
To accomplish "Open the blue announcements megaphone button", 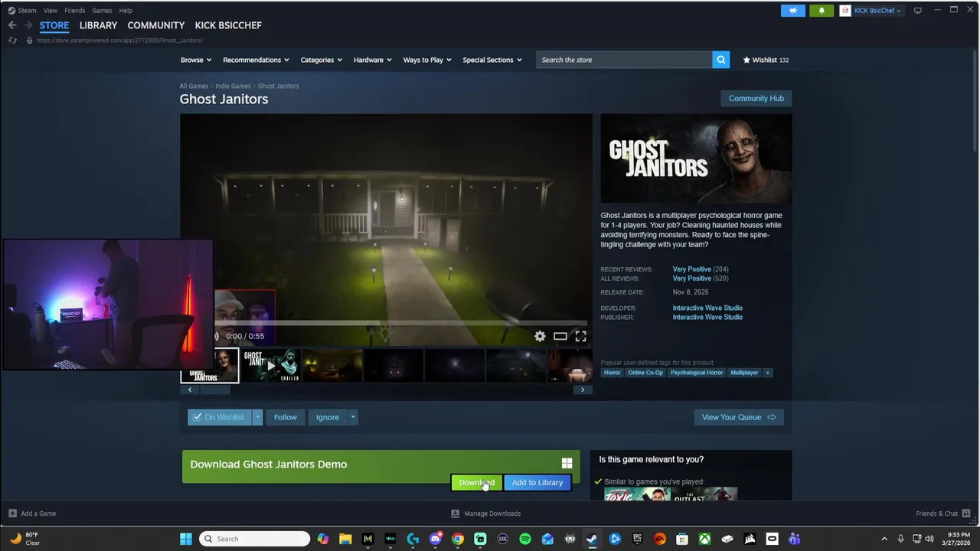I will click(x=793, y=11).
